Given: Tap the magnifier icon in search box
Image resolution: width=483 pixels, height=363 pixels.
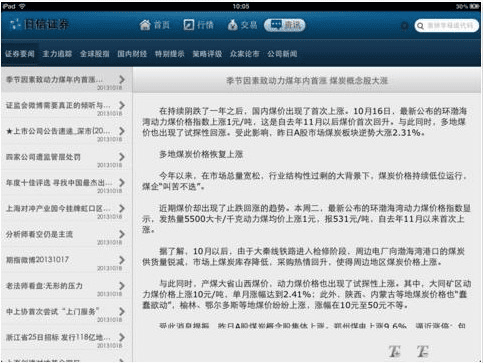Looking at the screenshot, I should pos(421,26).
